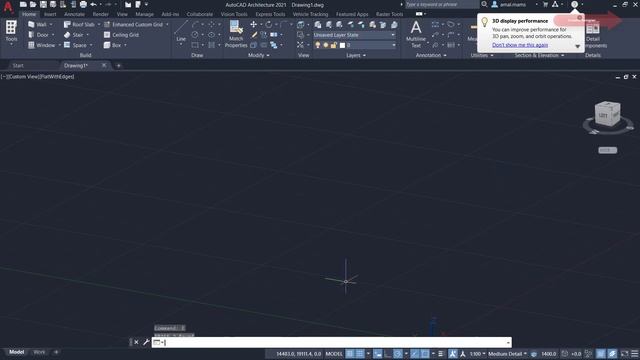Switch to the Insert ribbon tab
This screenshot has width=640, height=360.
click(50, 14)
